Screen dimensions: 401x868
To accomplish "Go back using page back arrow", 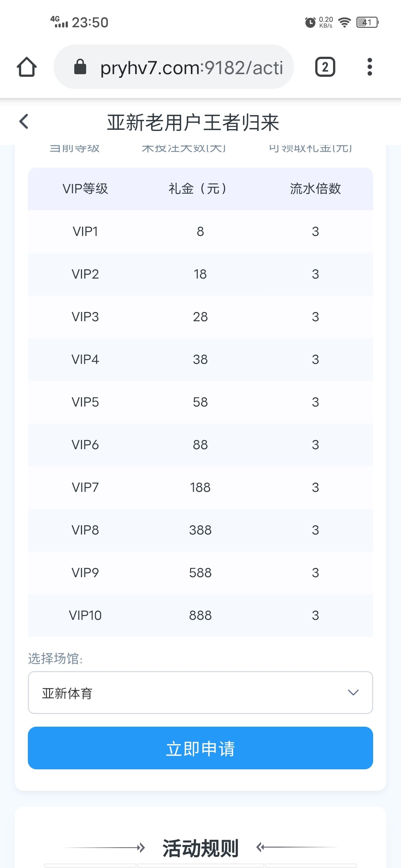I will 24,122.
